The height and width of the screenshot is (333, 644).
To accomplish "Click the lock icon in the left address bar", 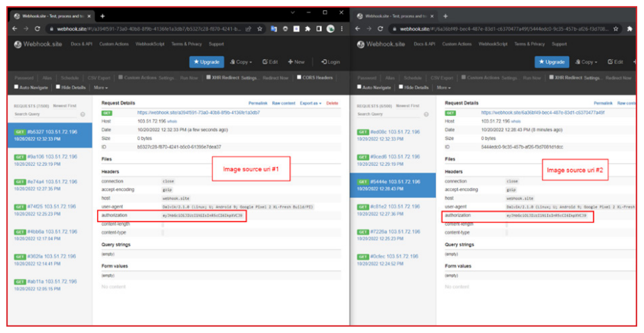I will point(52,29).
